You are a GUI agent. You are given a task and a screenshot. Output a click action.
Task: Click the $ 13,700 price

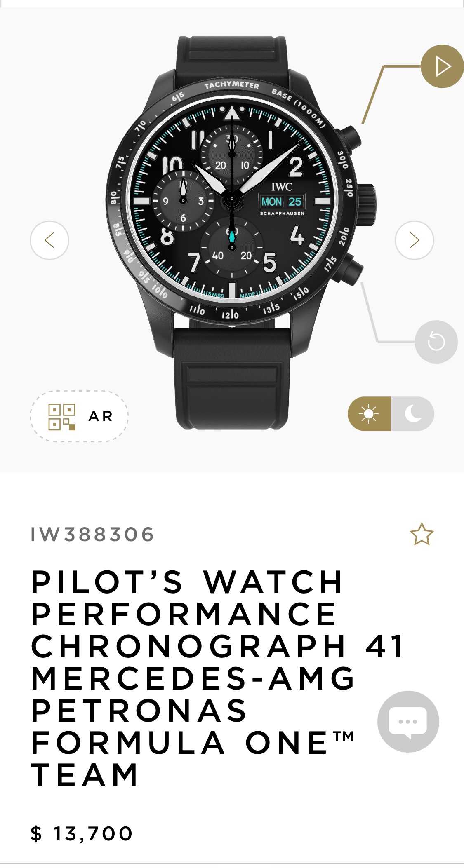(82, 833)
